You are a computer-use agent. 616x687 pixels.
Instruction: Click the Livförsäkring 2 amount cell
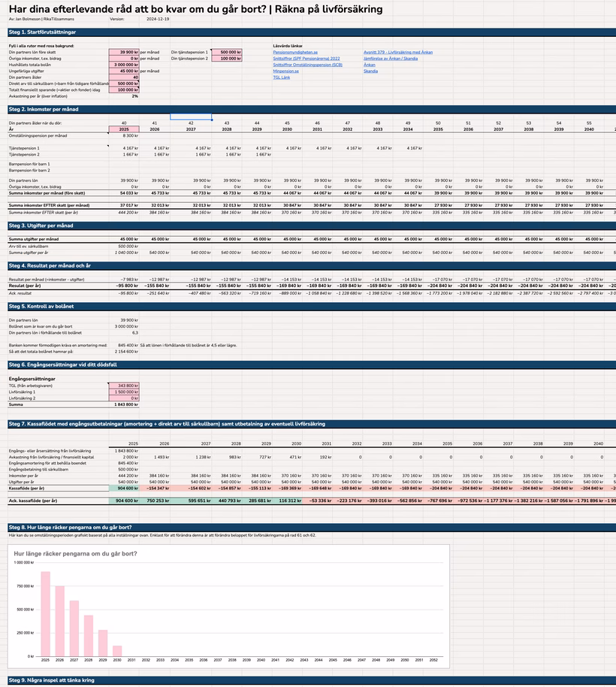pyautogui.click(x=125, y=398)
